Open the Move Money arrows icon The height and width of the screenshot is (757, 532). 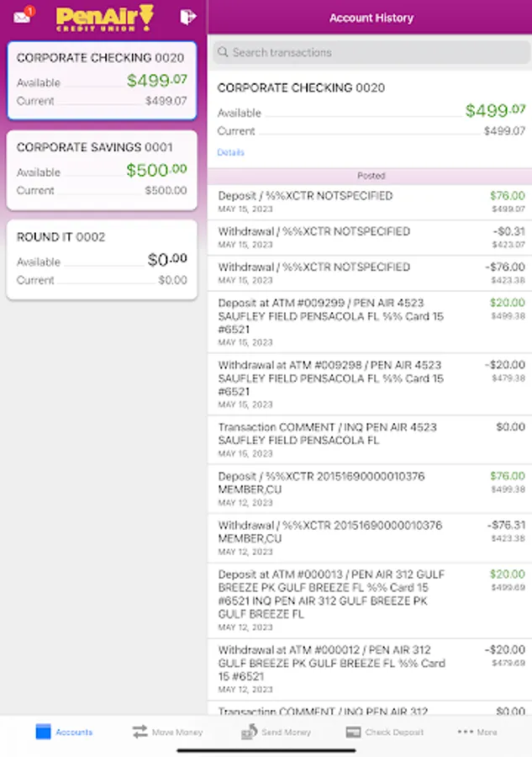tap(140, 732)
